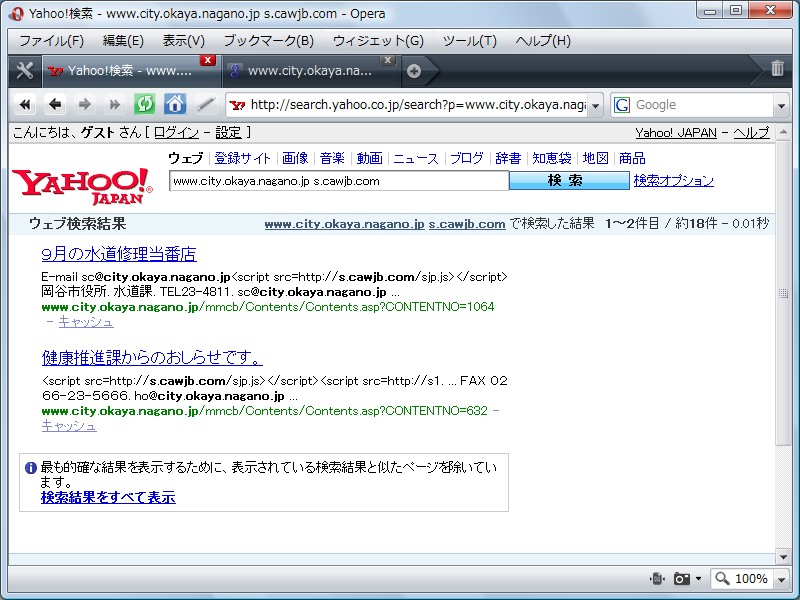Expand the address bar history dropdown
Screen dimensions: 800x600
pyautogui.click(x=595, y=106)
